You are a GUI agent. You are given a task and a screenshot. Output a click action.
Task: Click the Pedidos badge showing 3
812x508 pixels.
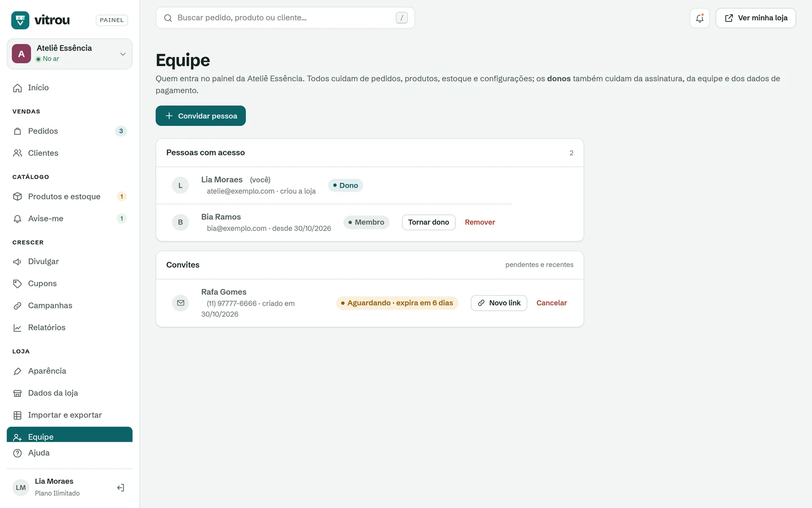click(x=121, y=131)
